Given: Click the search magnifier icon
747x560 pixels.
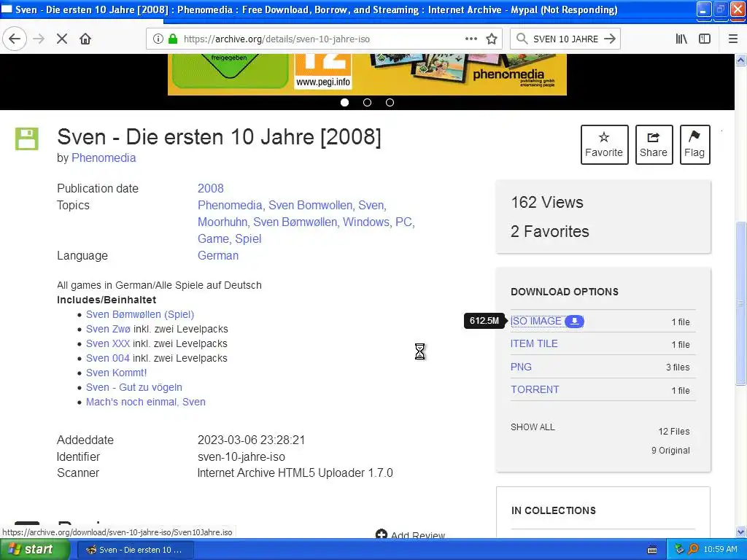Looking at the screenshot, I should 522,39.
